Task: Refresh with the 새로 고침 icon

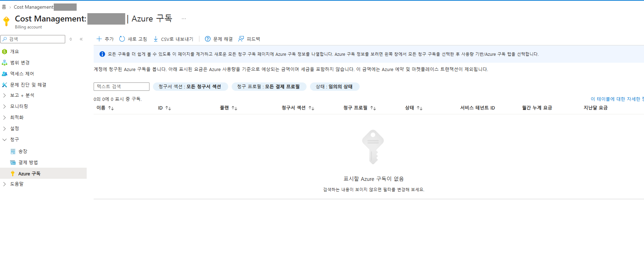Action: (x=122, y=39)
